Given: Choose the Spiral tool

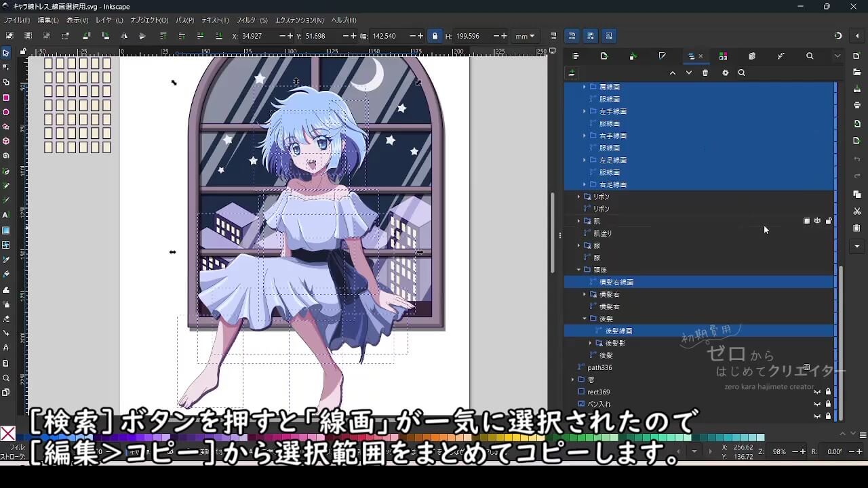Looking at the screenshot, I should point(6,156).
